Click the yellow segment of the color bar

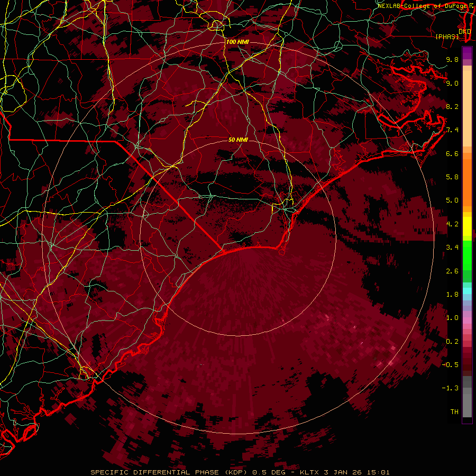click(467, 226)
